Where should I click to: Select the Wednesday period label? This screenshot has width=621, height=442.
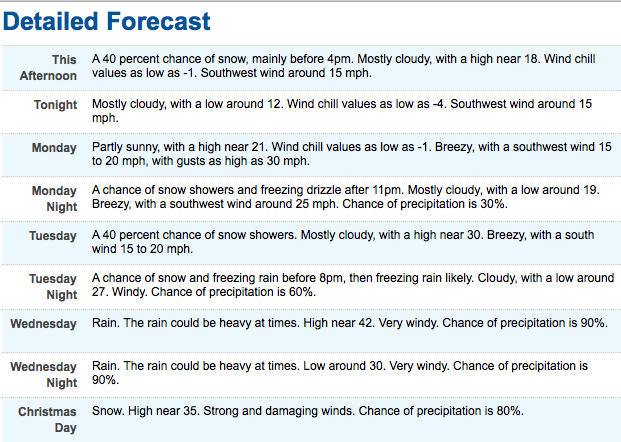(x=44, y=324)
